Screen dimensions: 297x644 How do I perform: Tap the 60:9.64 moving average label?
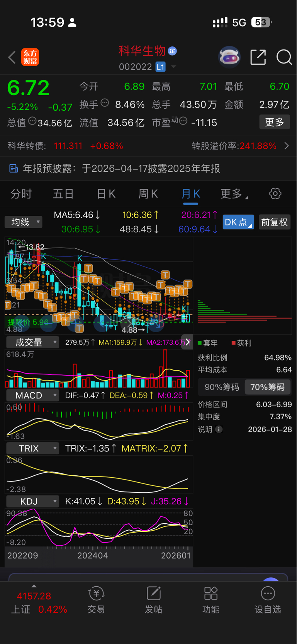tap(198, 229)
